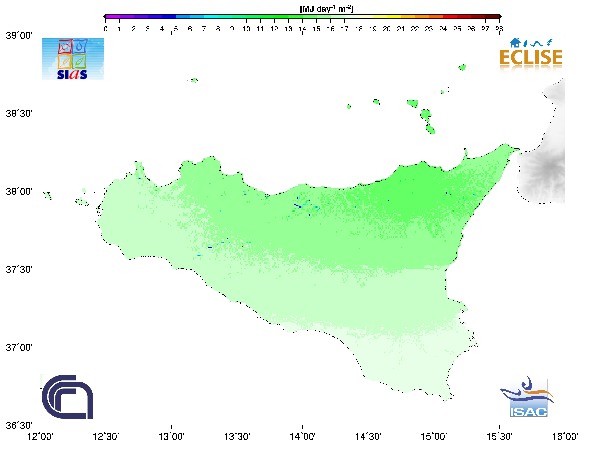Click the value 14 on the color scale

302,29
